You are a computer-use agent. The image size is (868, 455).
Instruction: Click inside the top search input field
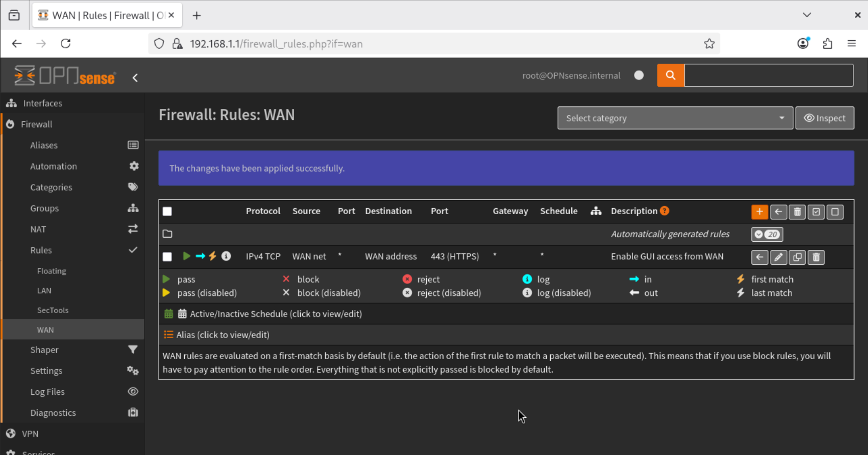click(x=768, y=75)
